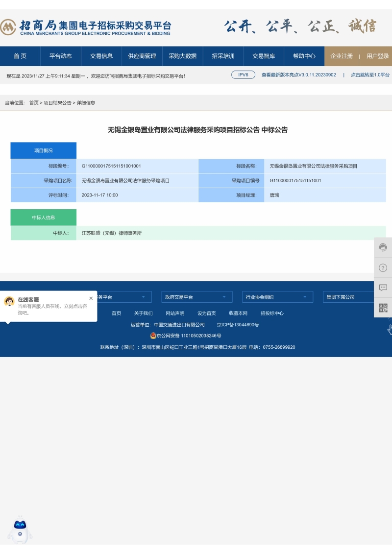
Task: Click 点击跳转至1.0平台 link
Action: 370,75
